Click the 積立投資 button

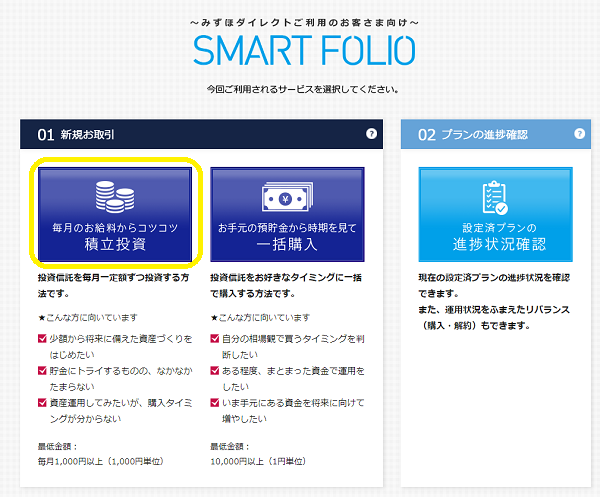click(115, 214)
